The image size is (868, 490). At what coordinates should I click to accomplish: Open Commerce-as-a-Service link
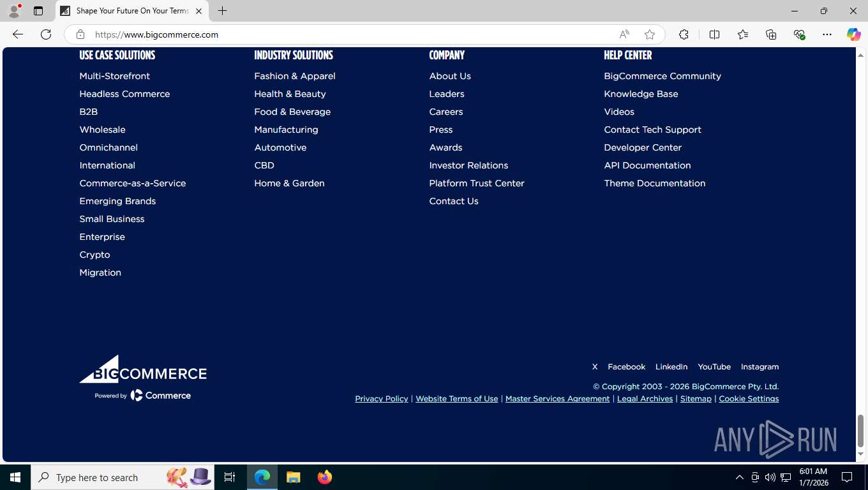(x=133, y=183)
